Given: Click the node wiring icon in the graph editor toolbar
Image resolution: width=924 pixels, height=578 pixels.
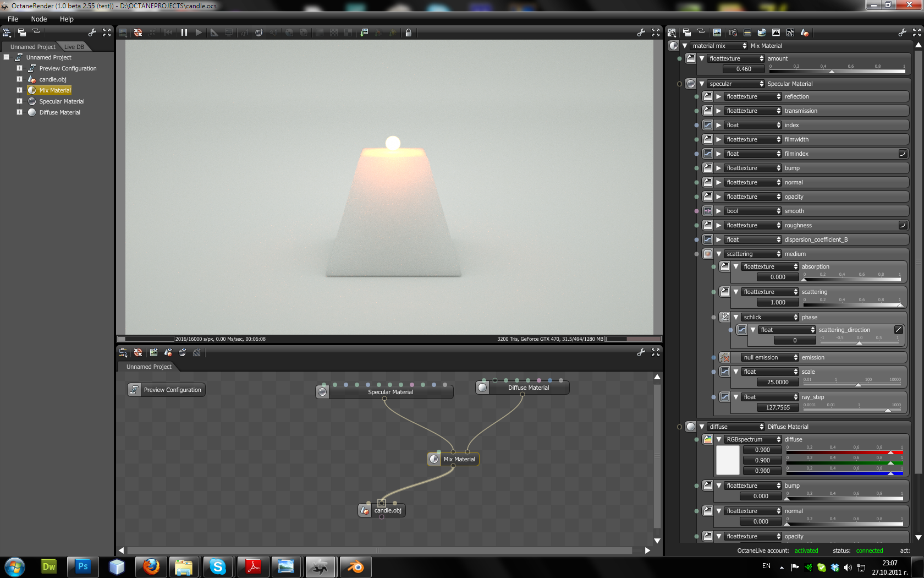Looking at the screenshot, I should tap(123, 353).
